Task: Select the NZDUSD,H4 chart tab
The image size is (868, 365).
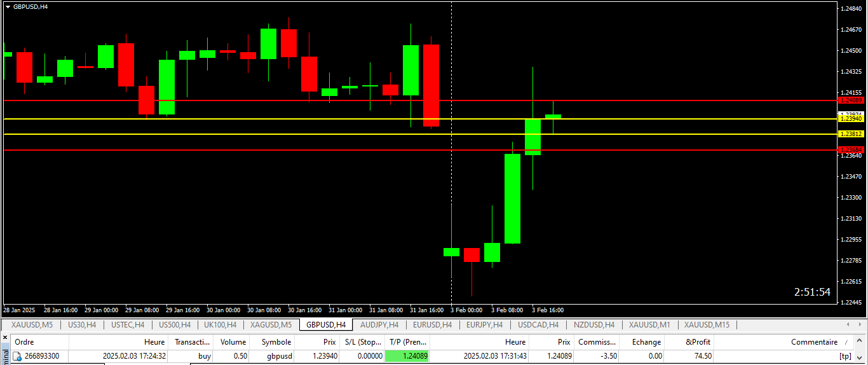Action: click(x=594, y=325)
